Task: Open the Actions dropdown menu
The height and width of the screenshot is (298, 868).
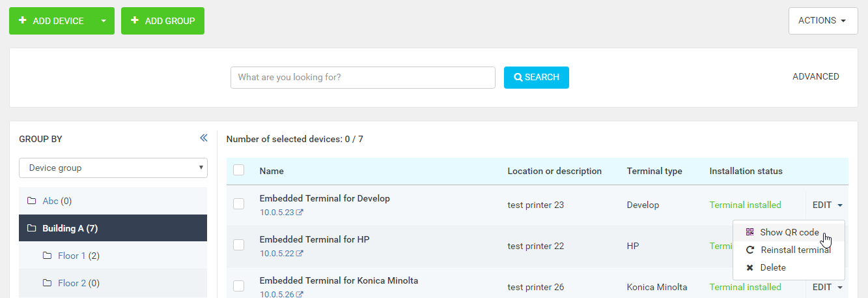Action: [822, 21]
